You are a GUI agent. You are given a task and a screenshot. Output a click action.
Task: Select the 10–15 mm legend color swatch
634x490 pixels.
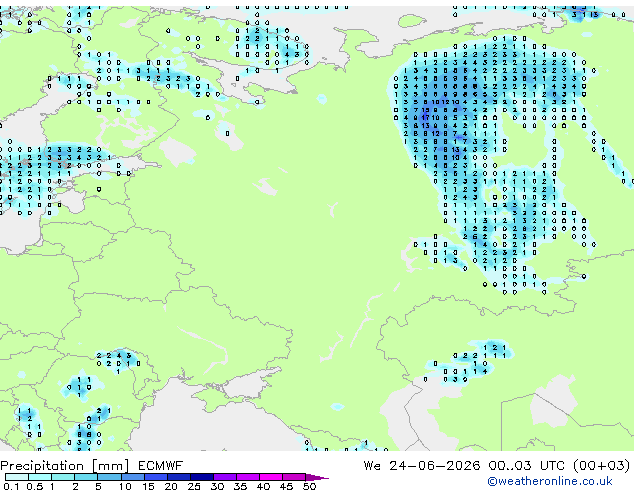[x=132, y=477]
